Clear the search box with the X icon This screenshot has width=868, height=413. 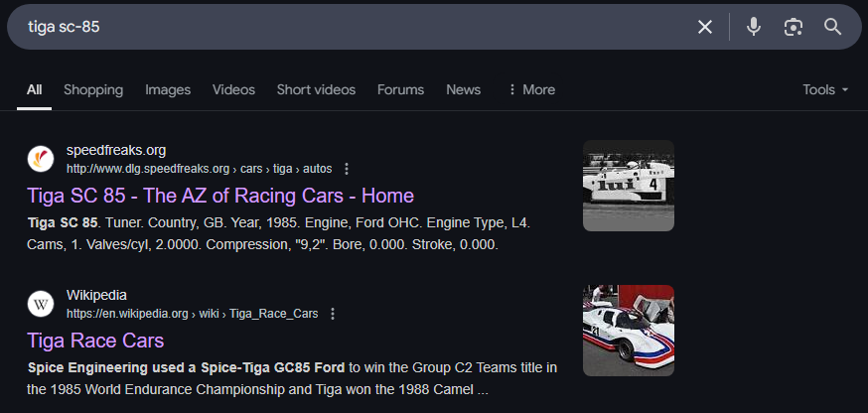pos(705,27)
